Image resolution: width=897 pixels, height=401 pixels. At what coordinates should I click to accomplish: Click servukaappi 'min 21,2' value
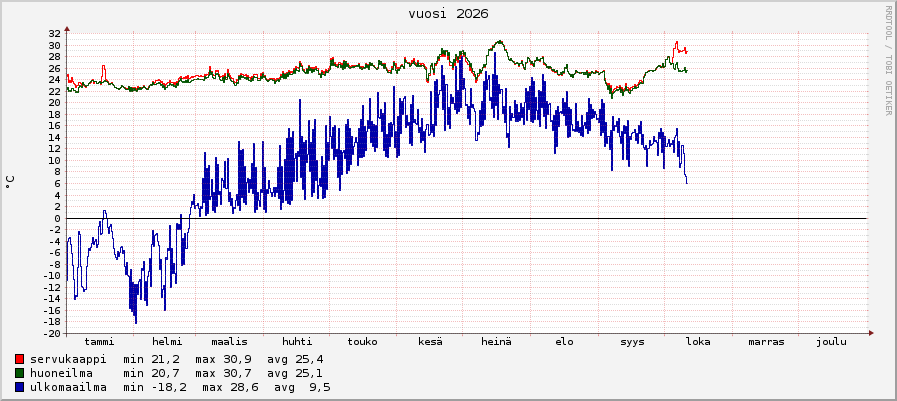click(152, 359)
